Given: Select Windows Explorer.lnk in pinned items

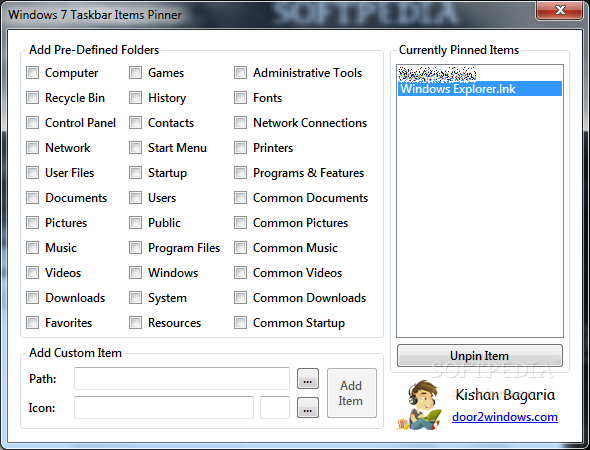Looking at the screenshot, I should [x=480, y=89].
